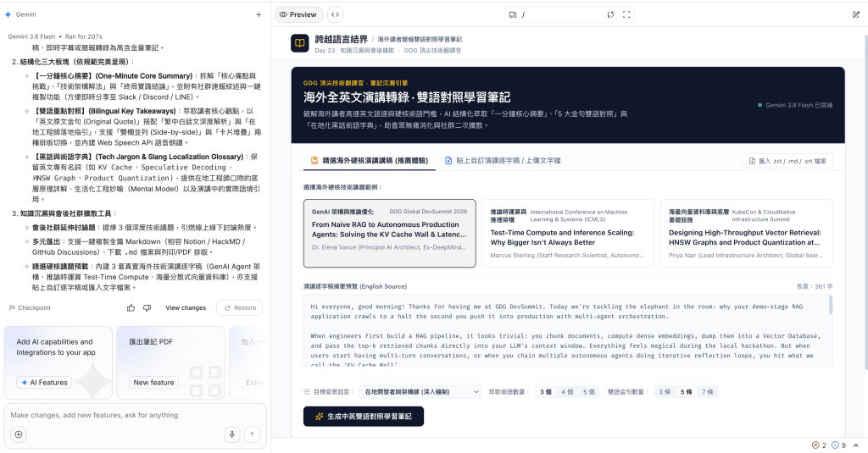Reload the preview with refresh icon
Image resolution: width=868 pixels, height=453 pixels.
pyautogui.click(x=610, y=15)
